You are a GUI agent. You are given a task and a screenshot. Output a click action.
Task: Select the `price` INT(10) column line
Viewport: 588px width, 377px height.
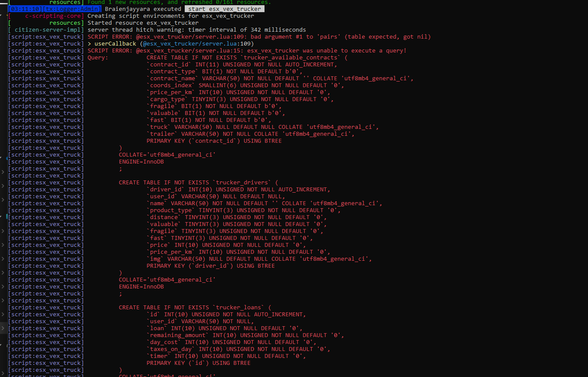click(x=226, y=245)
